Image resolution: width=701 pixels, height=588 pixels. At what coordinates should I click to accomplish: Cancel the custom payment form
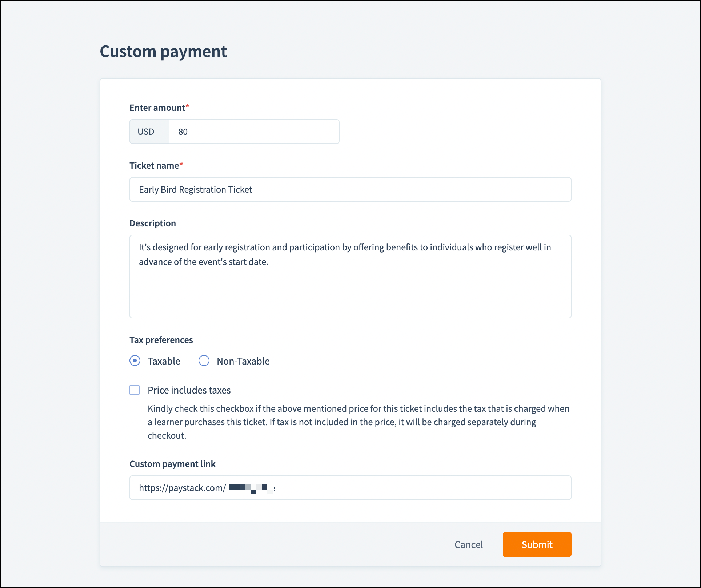click(x=468, y=544)
